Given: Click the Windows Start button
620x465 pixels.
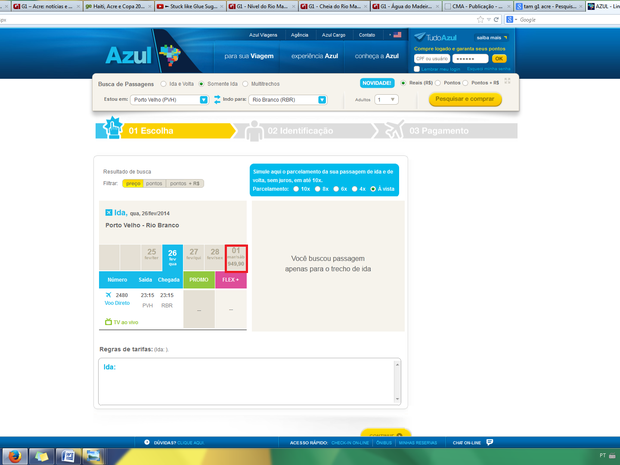Looking at the screenshot, I should click(x=13, y=456).
